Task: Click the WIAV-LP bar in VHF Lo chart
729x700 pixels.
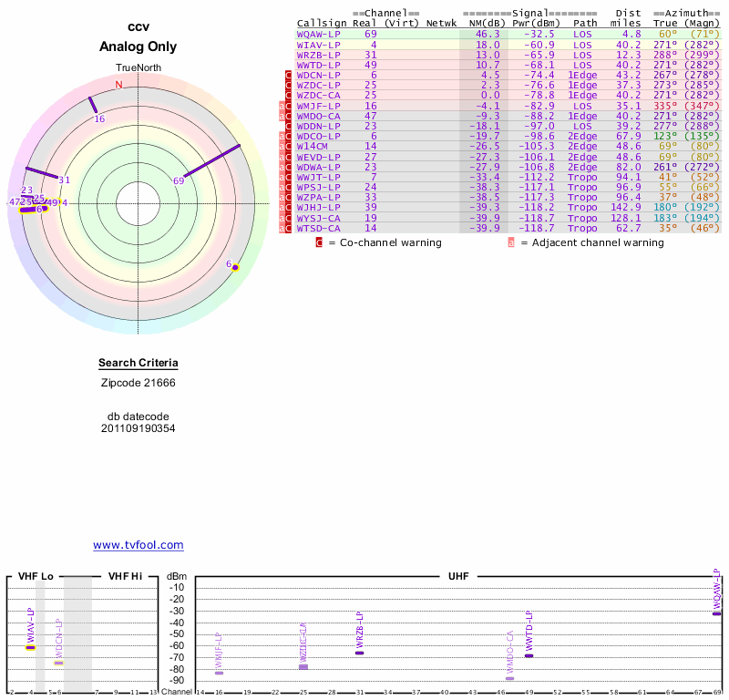Action: coord(30,647)
